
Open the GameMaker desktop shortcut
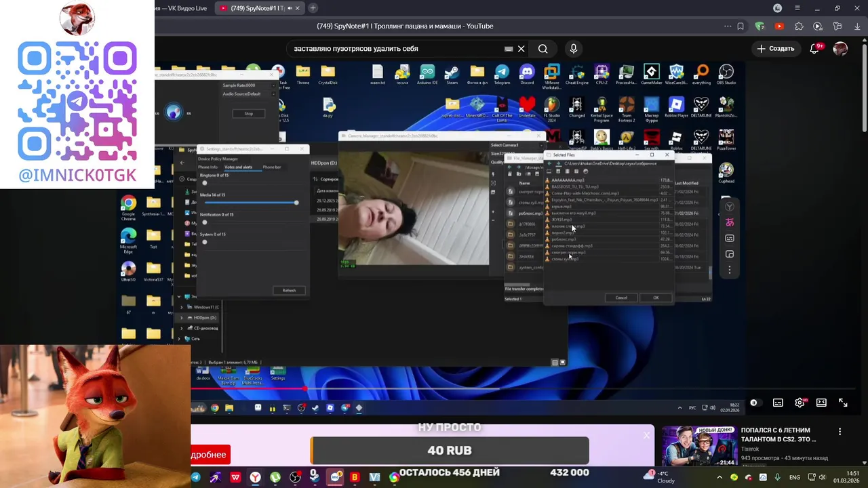pyautogui.click(x=651, y=75)
